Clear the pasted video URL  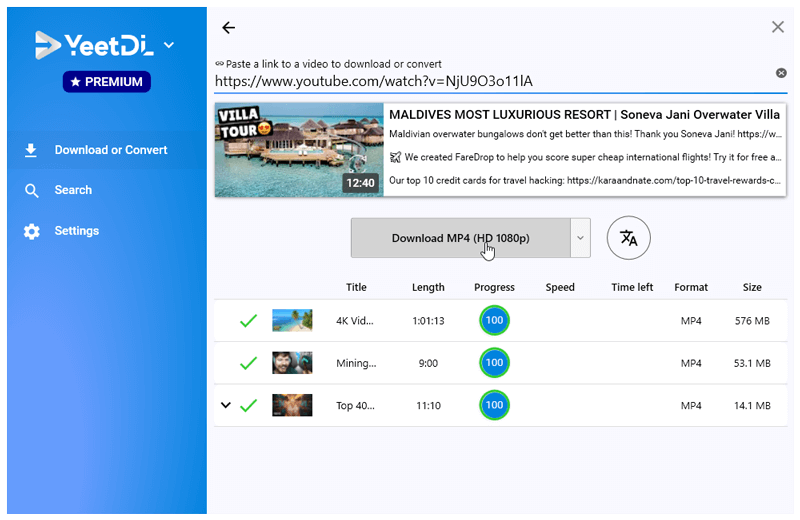point(781,73)
